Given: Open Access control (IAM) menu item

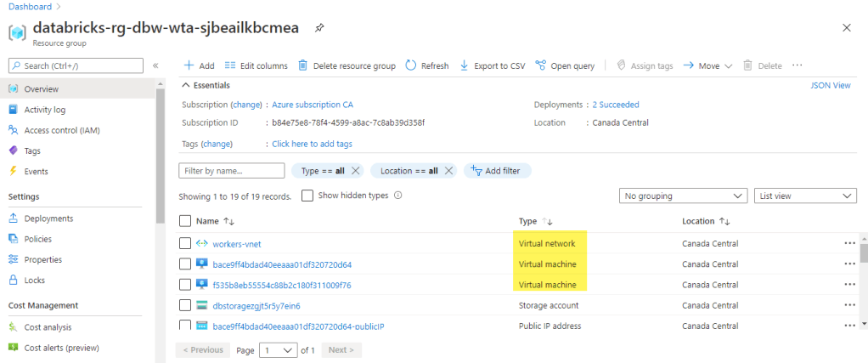Looking at the screenshot, I should (x=59, y=130).
